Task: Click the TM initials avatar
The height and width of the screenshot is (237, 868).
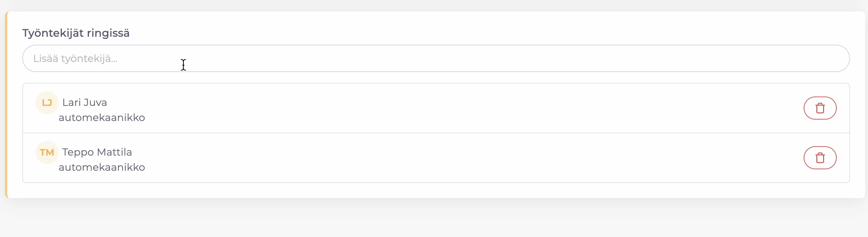Action: click(x=47, y=152)
